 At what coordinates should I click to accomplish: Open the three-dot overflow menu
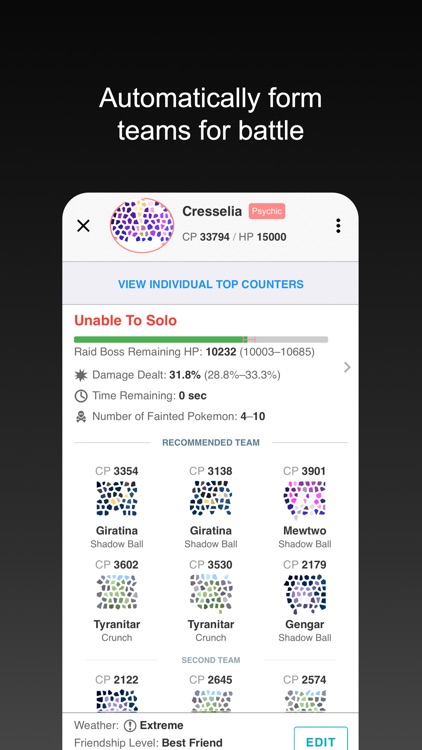coord(338,226)
